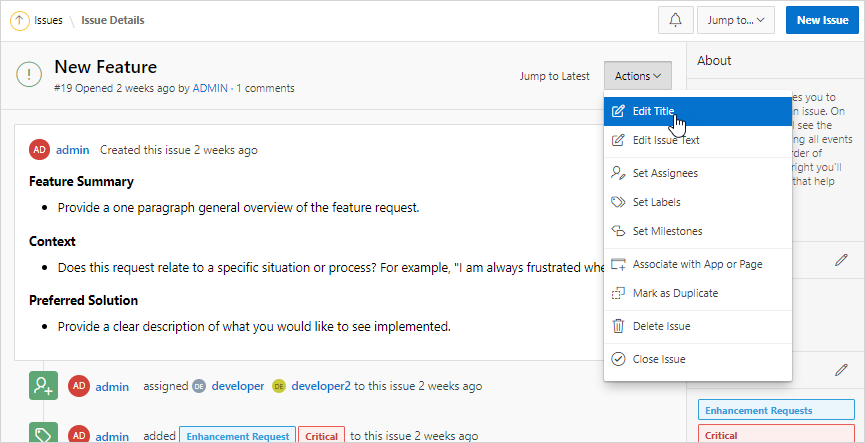Click the green assignee icon in the timeline
The width and height of the screenshot is (865, 443).
tap(42, 385)
